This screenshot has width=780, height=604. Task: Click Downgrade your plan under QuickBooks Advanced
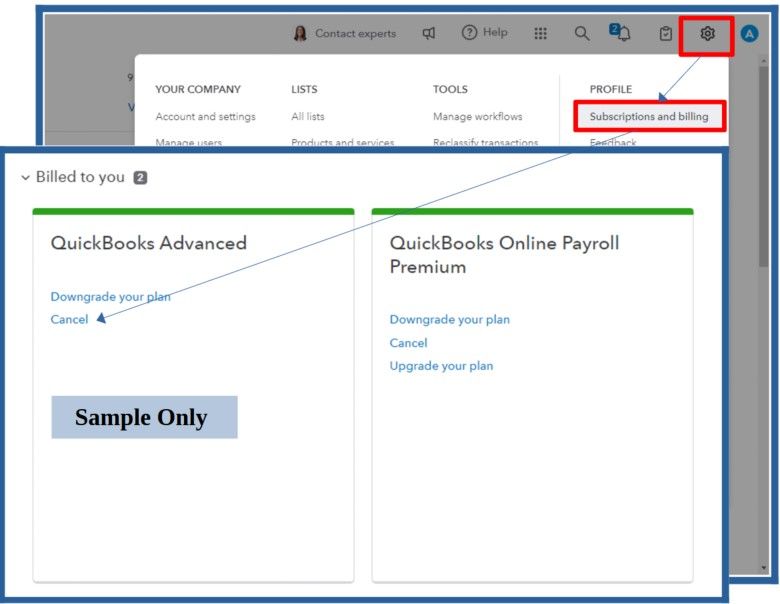pos(110,297)
